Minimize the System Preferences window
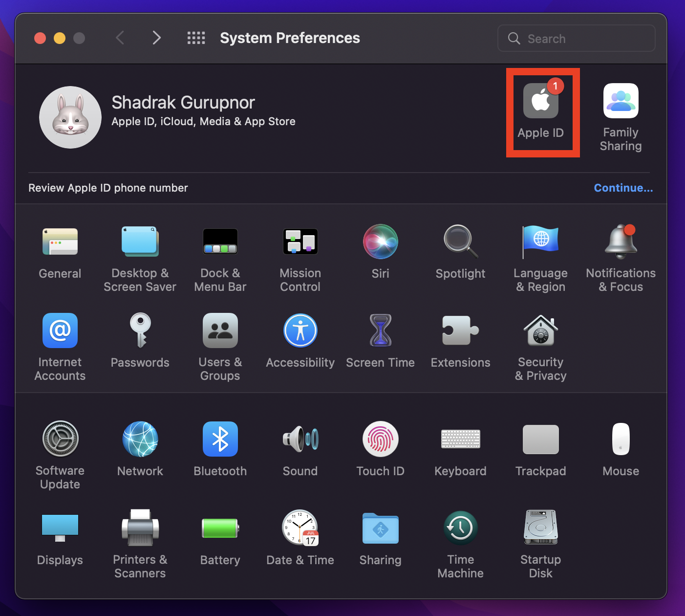The image size is (685, 616). click(x=60, y=38)
